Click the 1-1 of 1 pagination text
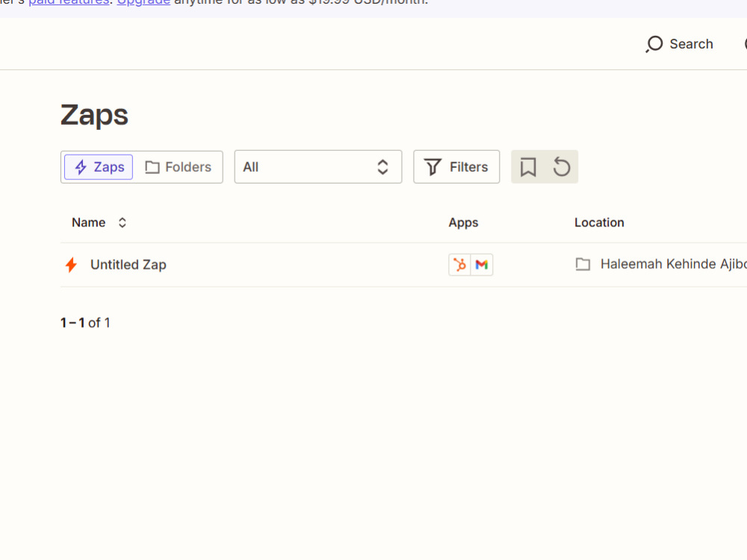This screenshot has height=560, width=747. pyautogui.click(x=85, y=323)
